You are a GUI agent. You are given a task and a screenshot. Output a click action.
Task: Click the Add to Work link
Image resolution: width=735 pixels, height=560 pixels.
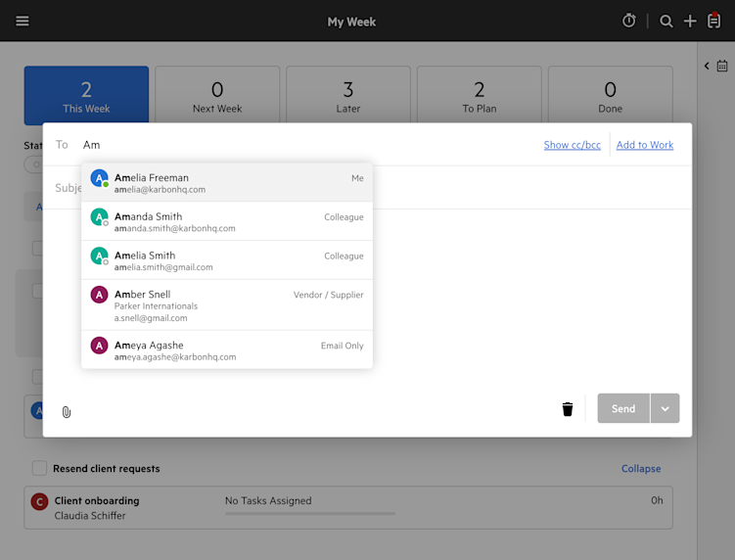[645, 145]
